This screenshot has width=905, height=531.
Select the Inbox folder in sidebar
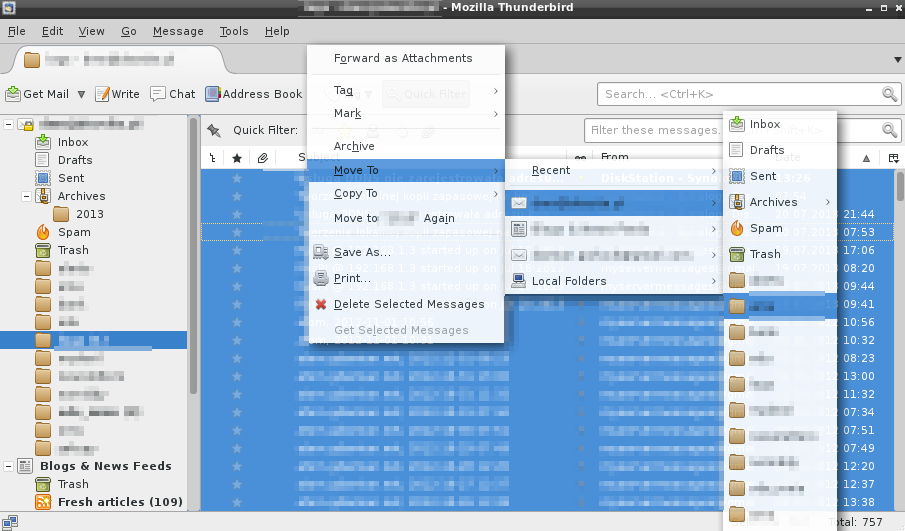tap(72, 142)
